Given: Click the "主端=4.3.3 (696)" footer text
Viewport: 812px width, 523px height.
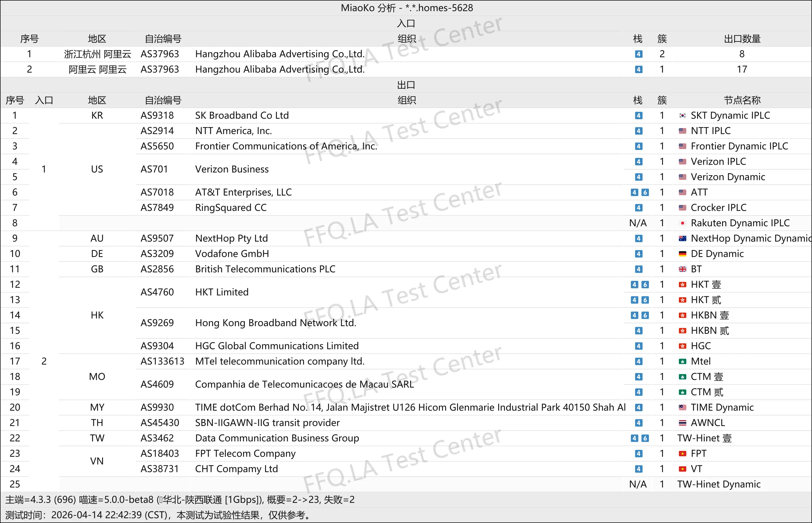Looking at the screenshot, I should click(x=41, y=500).
